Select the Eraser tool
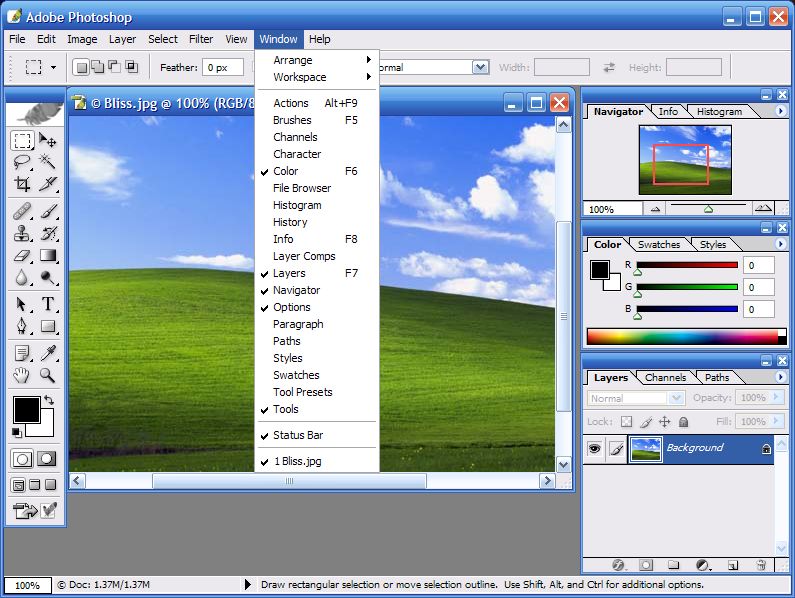Image resolution: width=795 pixels, height=598 pixels. click(22, 255)
